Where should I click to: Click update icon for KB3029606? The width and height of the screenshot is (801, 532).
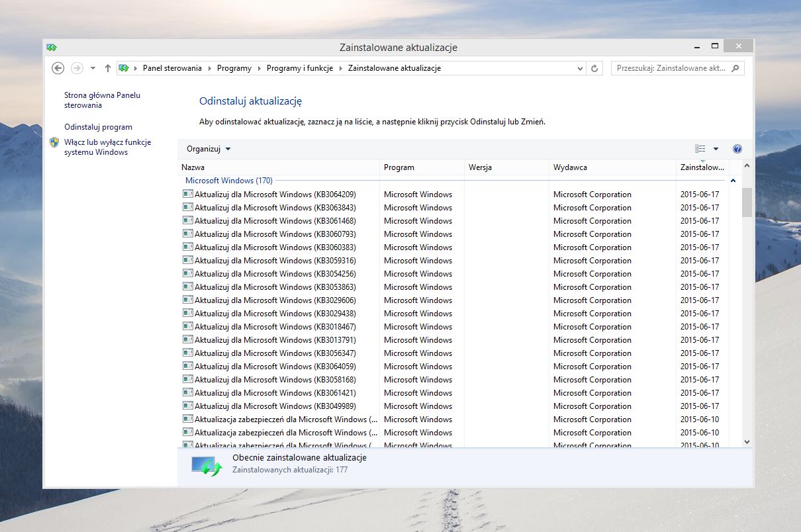click(x=188, y=300)
